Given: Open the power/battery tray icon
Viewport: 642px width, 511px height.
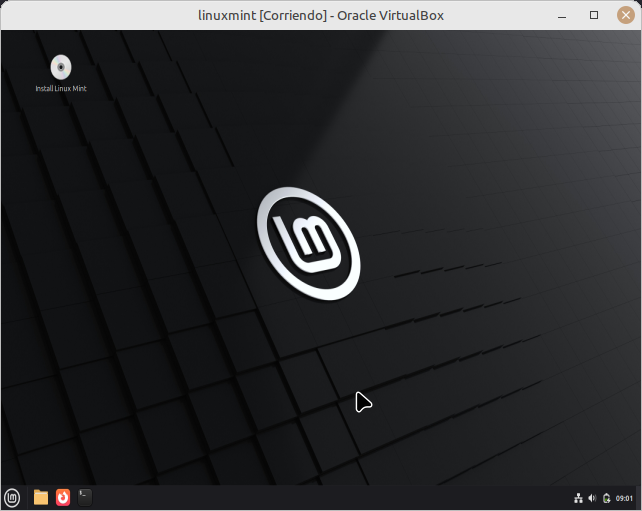Looking at the screenshot, I should click(606, 498).
